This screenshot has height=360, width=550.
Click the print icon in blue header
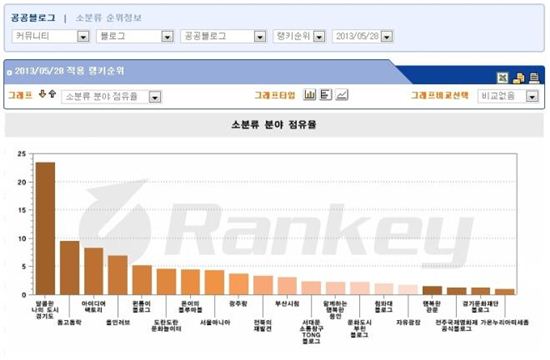tap(534, 78)
